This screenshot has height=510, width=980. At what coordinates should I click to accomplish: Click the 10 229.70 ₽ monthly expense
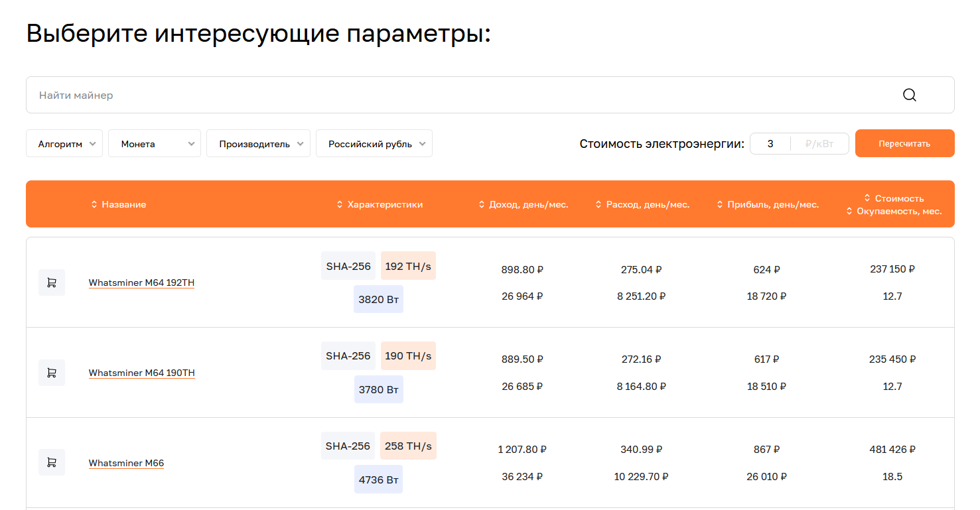coord(642,476)
